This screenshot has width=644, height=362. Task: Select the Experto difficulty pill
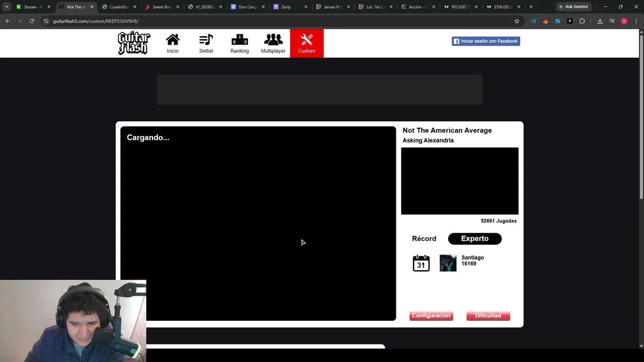tap(475, 239)
